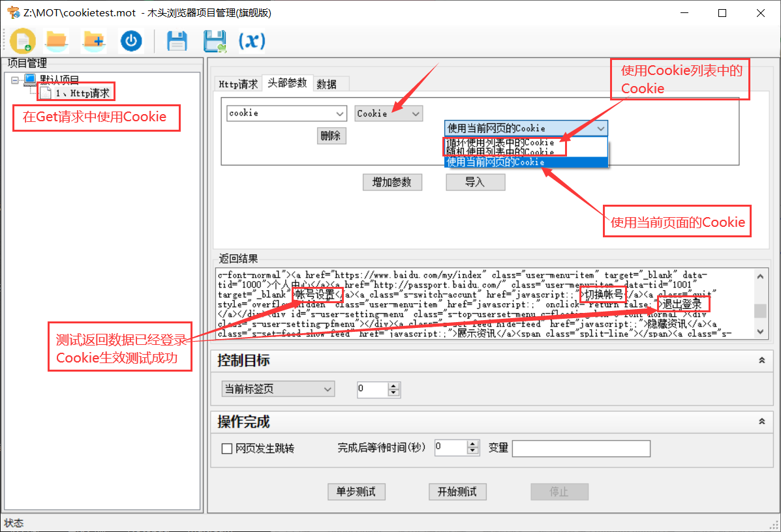Click the 单步测试 button
The image size is (781, 532).
point(356,492)
